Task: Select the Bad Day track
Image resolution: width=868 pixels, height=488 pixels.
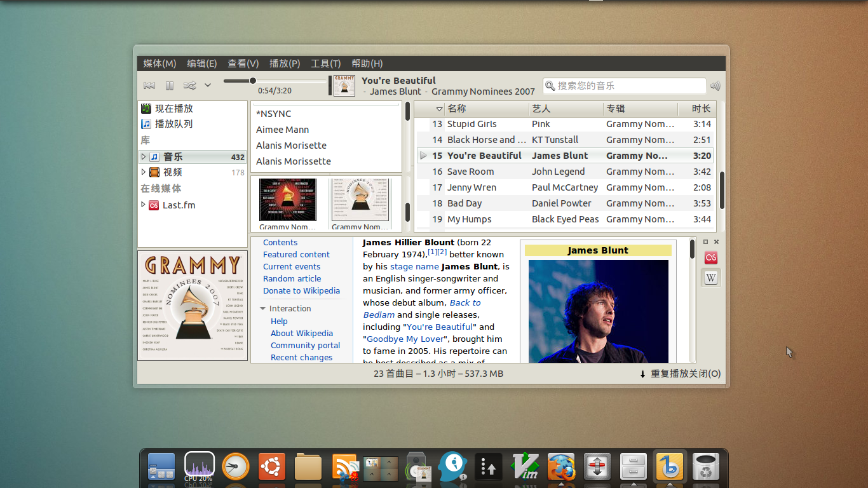Action: 566,203
